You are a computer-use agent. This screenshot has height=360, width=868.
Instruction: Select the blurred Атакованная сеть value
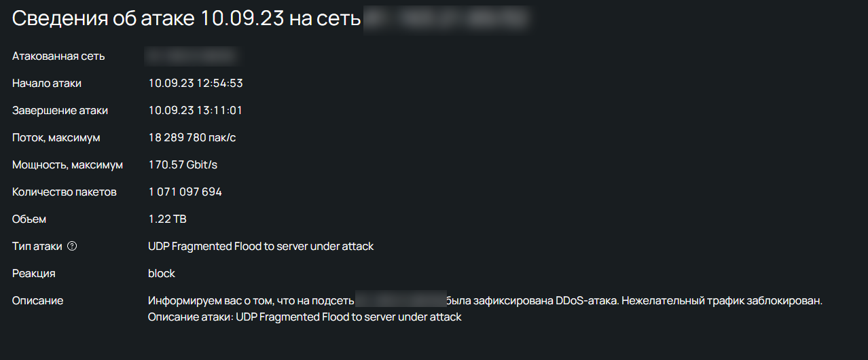[x=190, y=56]
